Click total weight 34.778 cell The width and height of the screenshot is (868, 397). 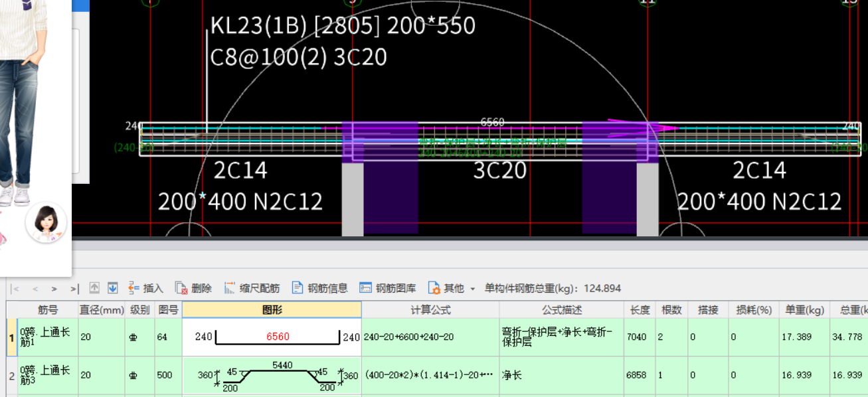(849, 337)
